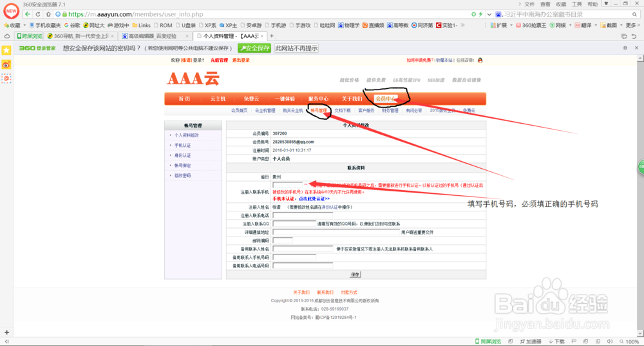Show more bookmarks with double chevron
This screenshot has width=644, height=346.
tap(462, 26)
